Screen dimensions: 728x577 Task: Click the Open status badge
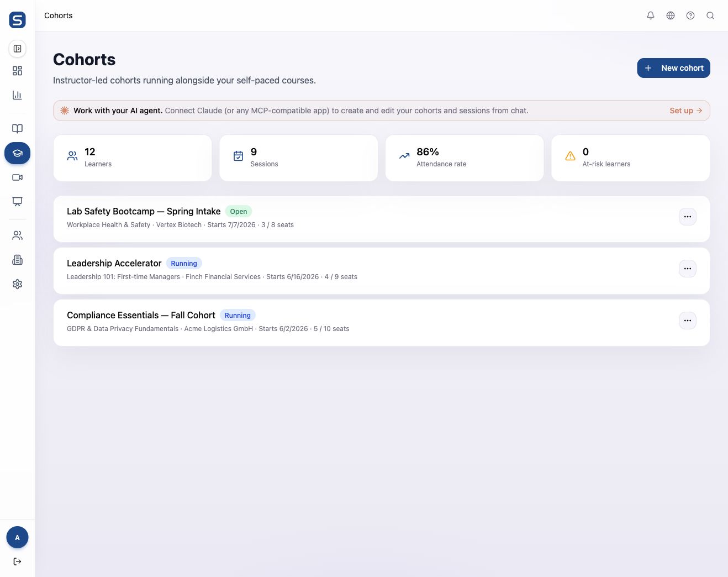click(x=239, y=212)
